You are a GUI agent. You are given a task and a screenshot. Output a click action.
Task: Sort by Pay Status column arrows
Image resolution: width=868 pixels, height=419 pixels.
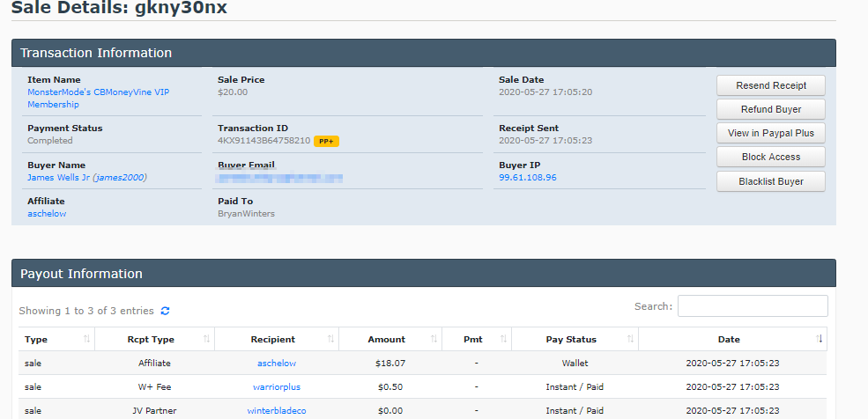pos(631,339)
